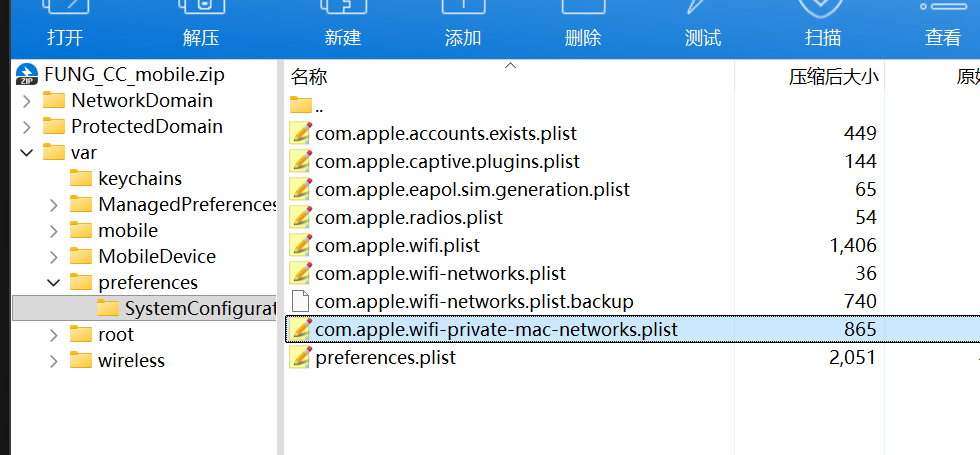Sort by the 名称 column header
The height and width of the screenshot is (455, 980).
pos(309,78)
